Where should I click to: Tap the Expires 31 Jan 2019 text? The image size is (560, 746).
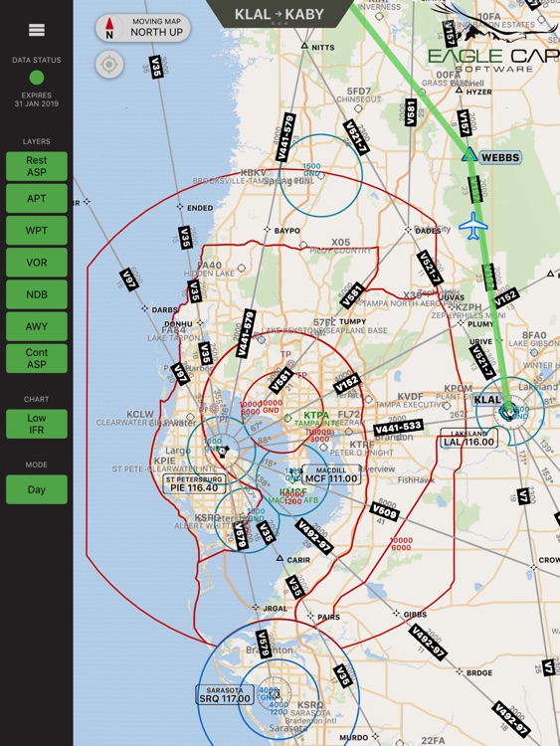[x=37, y=99]
